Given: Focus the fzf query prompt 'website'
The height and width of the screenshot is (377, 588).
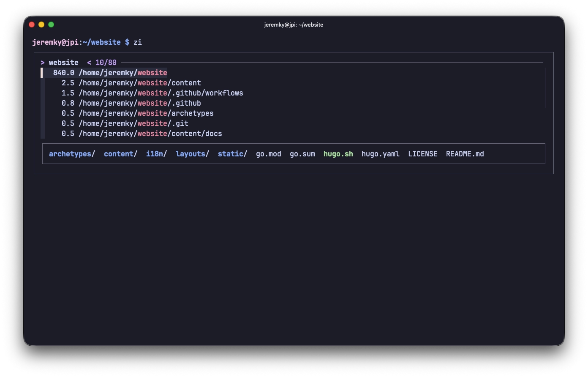Looking at the screenshot, I should pos(63,63).
